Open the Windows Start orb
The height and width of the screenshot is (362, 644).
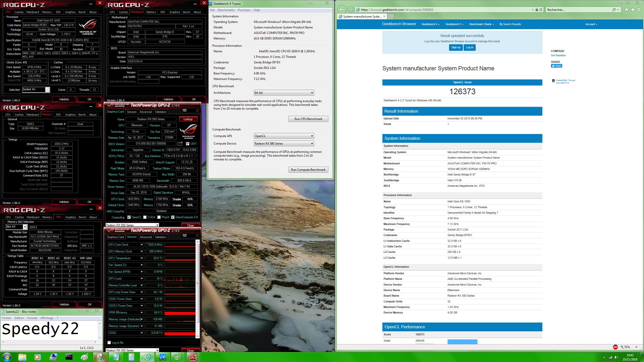tap(7, 357)
